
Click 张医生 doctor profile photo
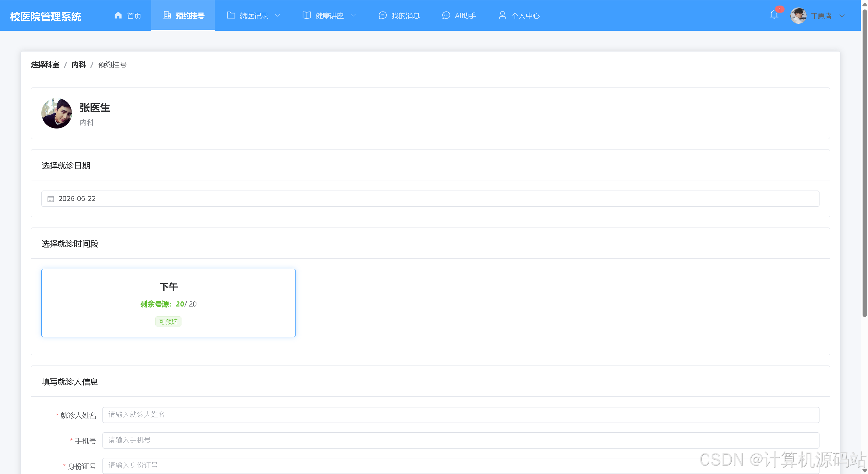[x=57, y=113]
